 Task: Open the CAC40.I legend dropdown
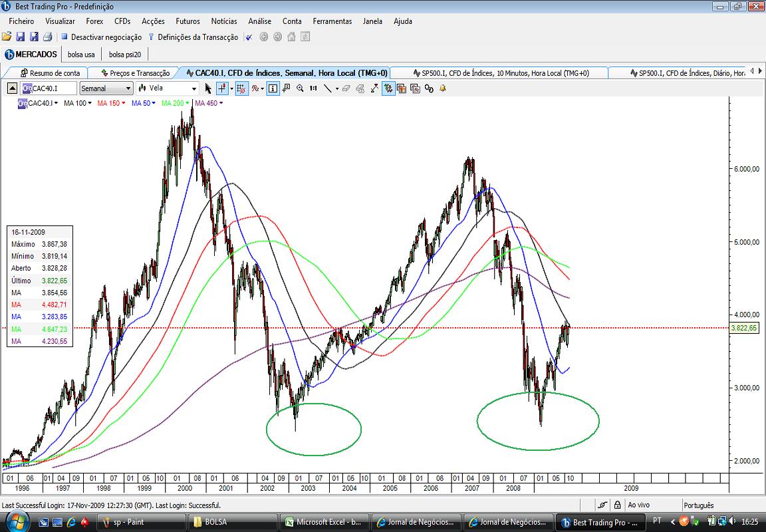(56, 103)
